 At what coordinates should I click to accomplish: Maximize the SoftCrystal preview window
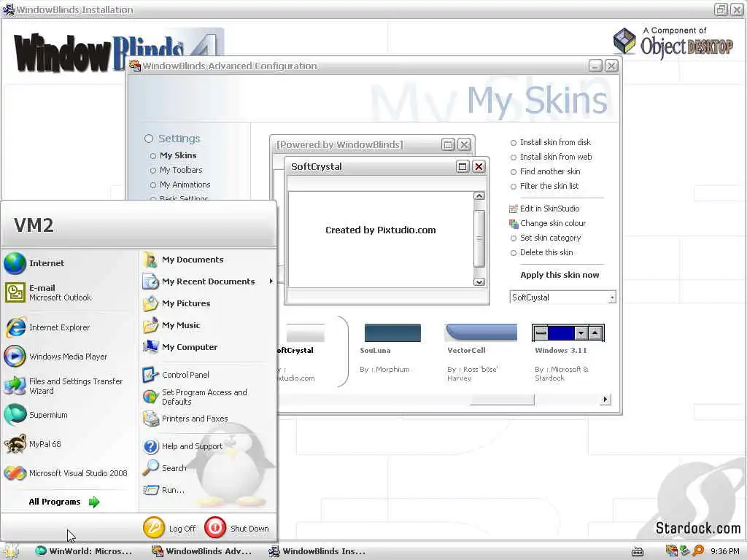click(462, 167)
